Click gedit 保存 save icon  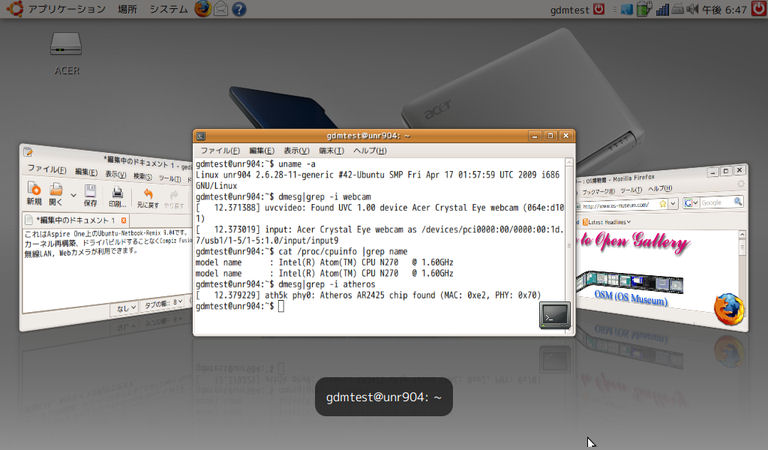(90, 196)
